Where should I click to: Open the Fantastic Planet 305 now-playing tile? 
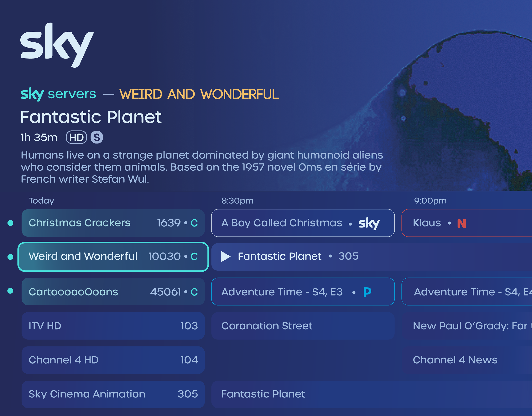(x=372, y=257)
